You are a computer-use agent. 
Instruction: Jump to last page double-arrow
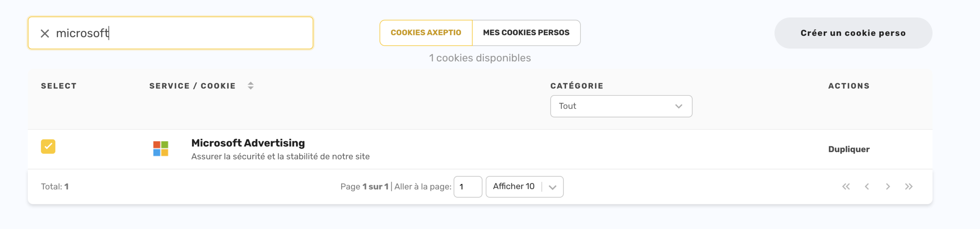[x=908, y=186]
